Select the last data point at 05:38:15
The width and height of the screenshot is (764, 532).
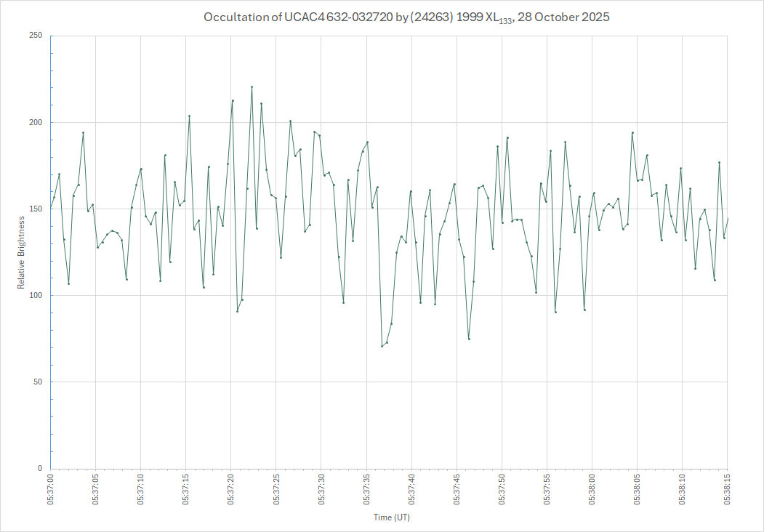(728, 218)
